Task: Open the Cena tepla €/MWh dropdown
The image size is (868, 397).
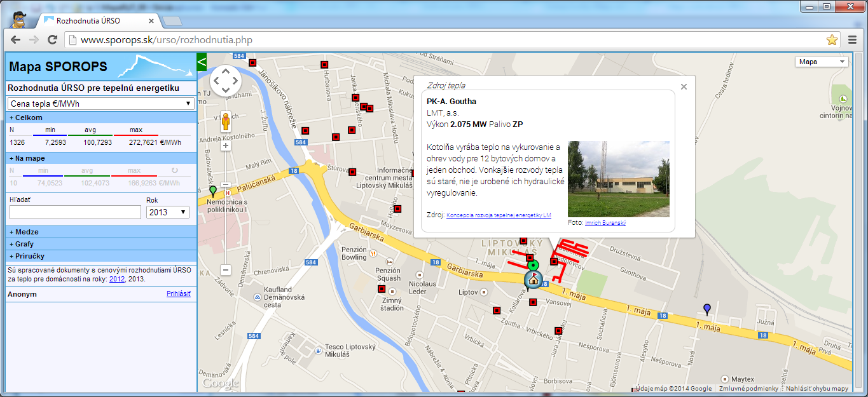Action: [101, 104]
